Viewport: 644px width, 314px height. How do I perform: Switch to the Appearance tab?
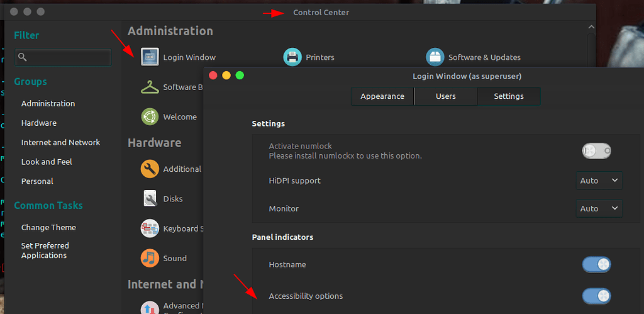(382, 96)
